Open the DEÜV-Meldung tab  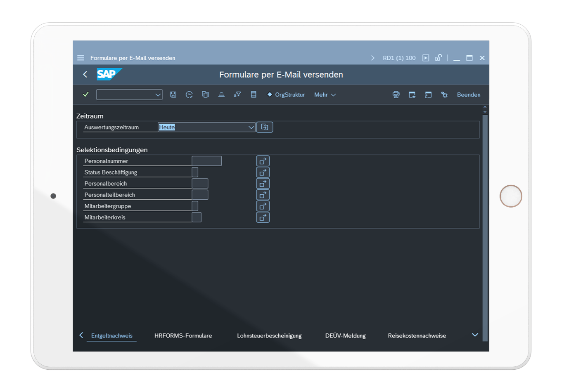click(x=346, y=335)
